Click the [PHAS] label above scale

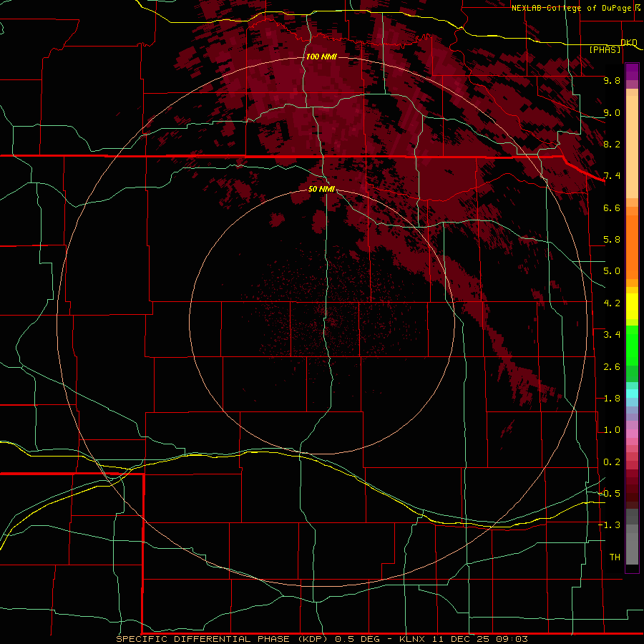[x=605, y=50]
